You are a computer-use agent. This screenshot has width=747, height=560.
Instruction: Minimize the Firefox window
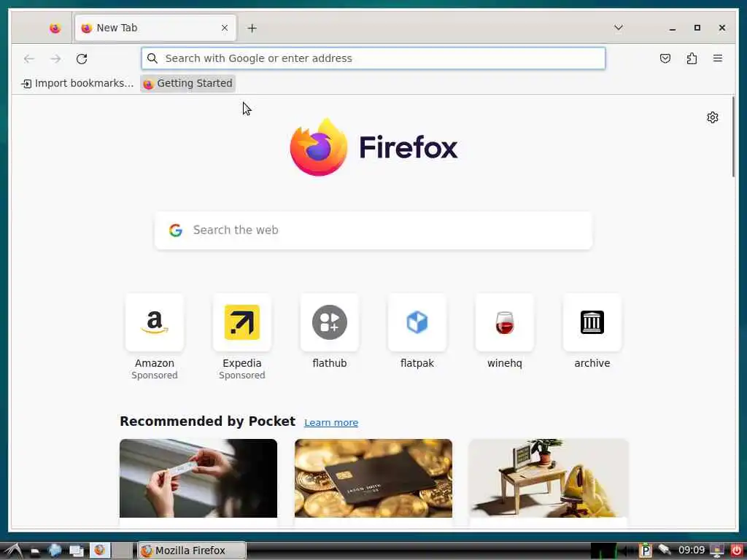672,28
